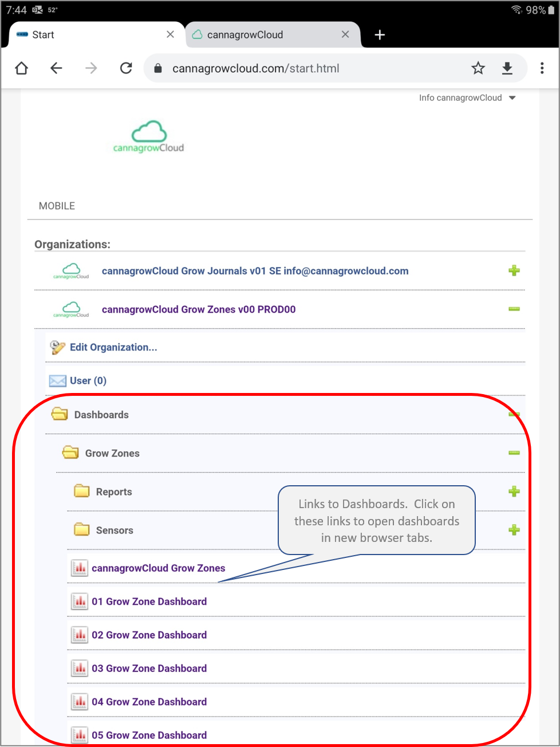Collapse the Grow Zones folder

click(514, 453)
